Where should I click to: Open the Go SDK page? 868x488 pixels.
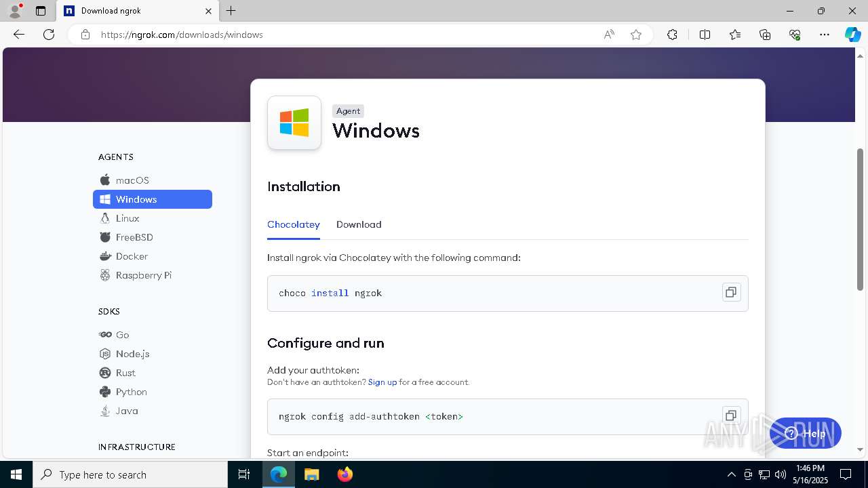coord(152,335)
